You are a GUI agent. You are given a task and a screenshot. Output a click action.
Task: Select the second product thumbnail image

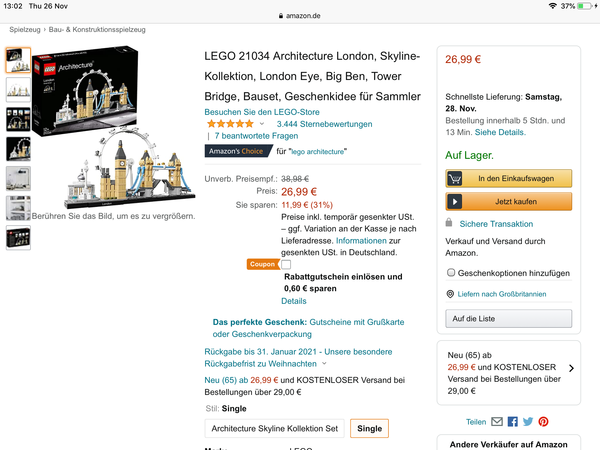coord(18,89)
